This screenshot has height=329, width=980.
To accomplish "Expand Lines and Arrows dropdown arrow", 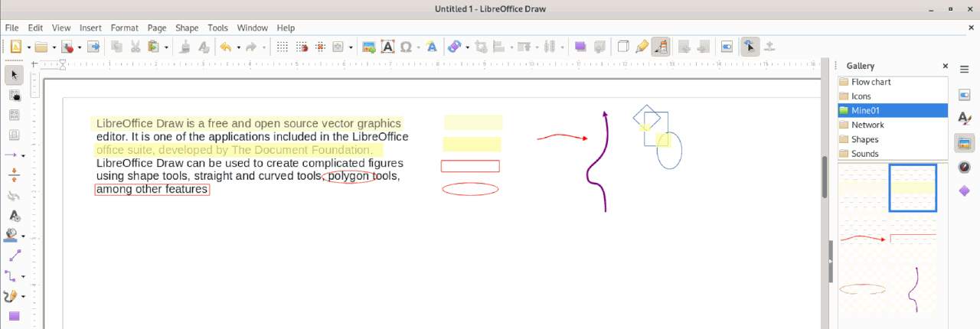I will (x=24, y=156).
